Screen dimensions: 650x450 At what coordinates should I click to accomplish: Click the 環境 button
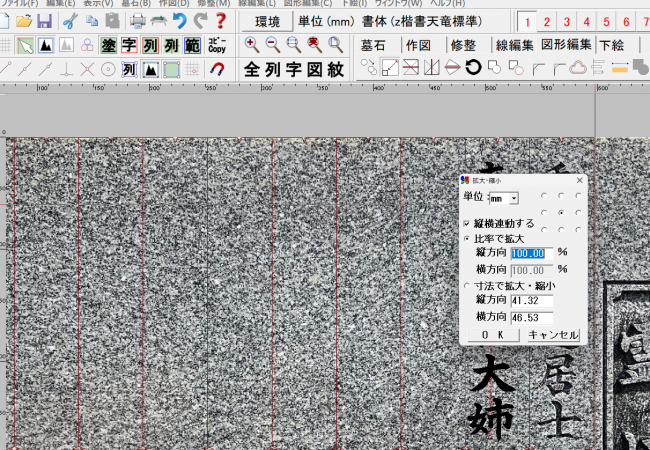(x=267, y=21)
